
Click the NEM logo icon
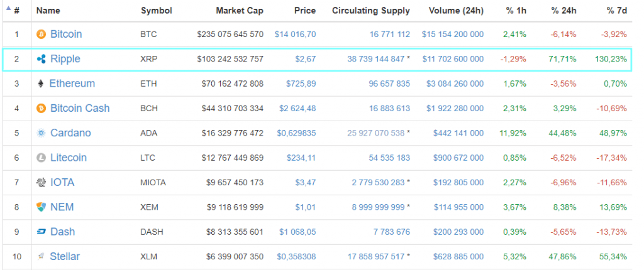click(42, 207)
